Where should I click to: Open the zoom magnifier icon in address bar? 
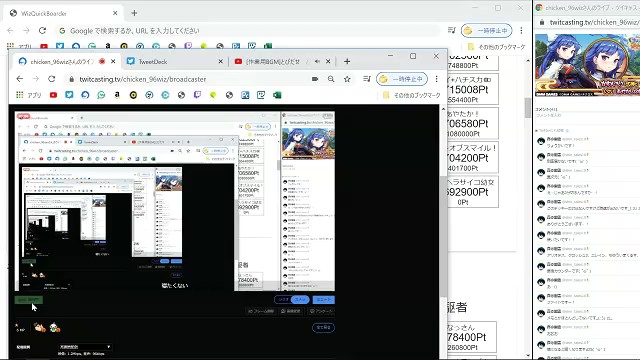331,79
